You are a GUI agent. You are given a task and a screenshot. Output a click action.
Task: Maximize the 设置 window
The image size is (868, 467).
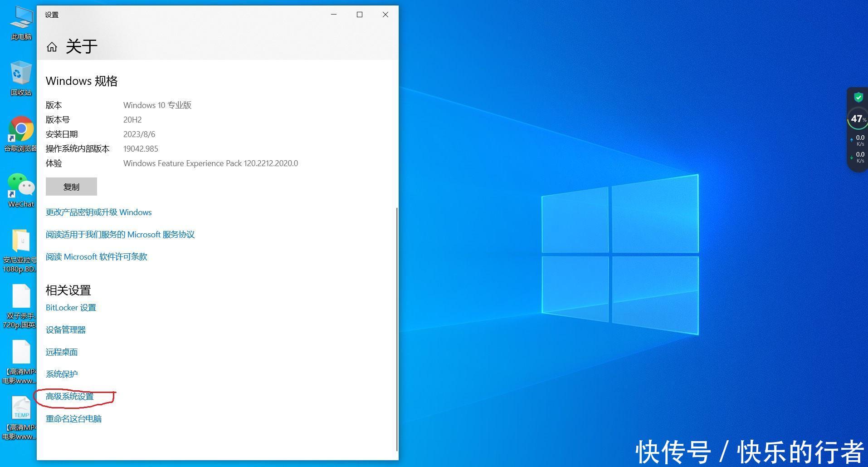click(360, 15)
